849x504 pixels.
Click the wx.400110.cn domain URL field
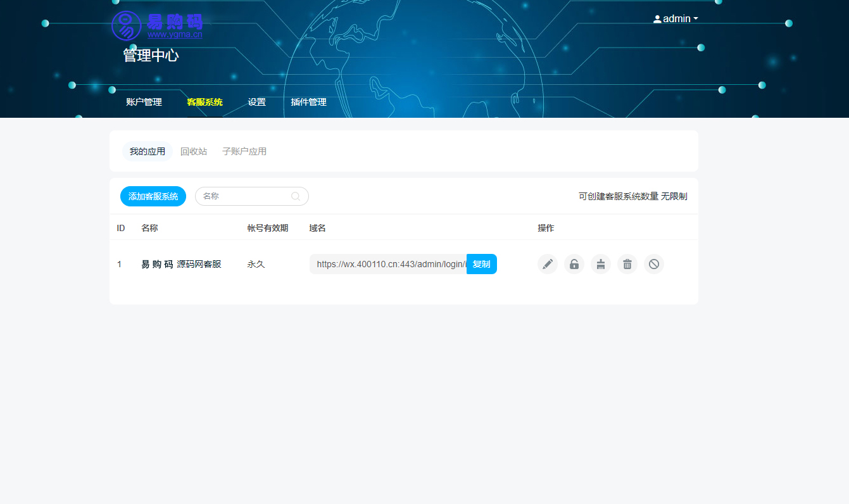pyautogui.click(x=388, y=264)
